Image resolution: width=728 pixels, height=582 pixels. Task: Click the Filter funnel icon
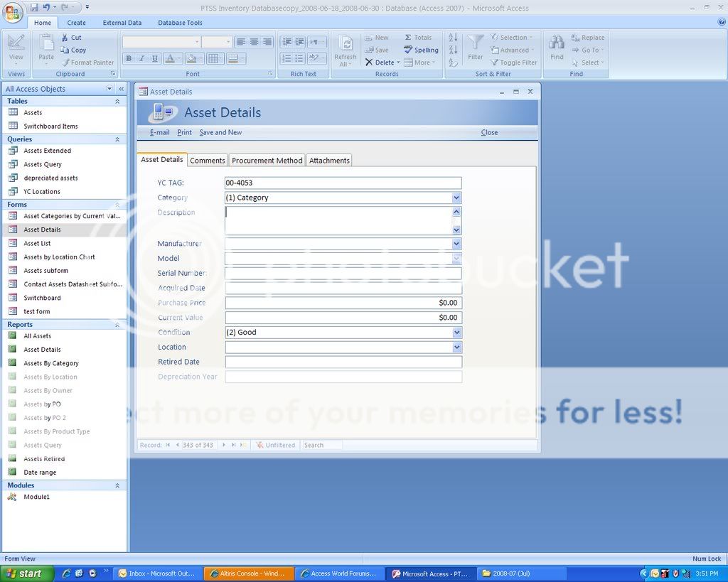pos(475,43)
